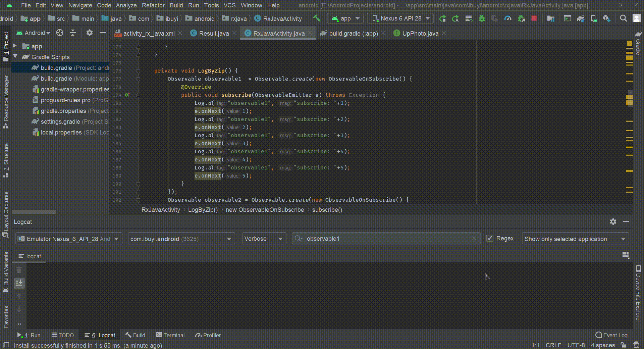Open Show only selected application dropdown

tap(575, 239)
